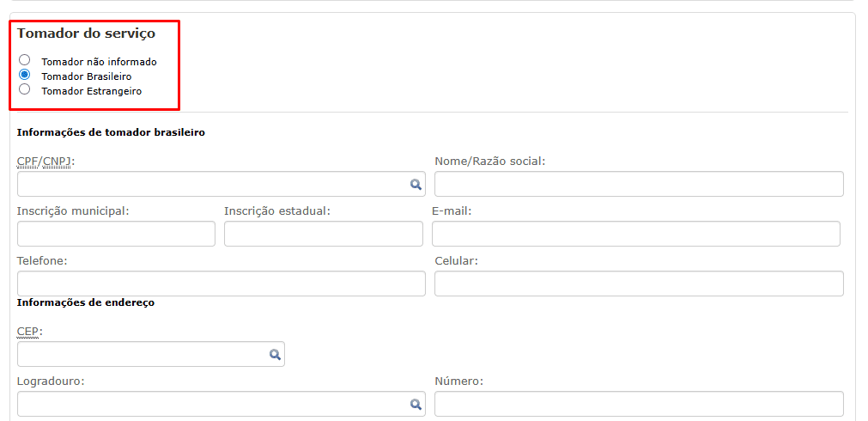Click the CEP lookup magnifier icon
This screenshot has width=868, height=421.
(275, 354)
